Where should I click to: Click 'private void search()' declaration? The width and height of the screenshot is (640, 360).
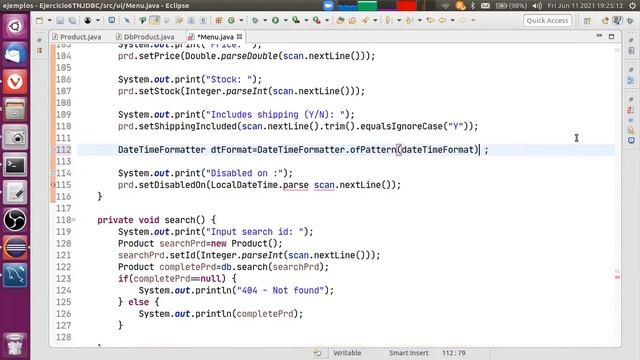(156, 220)
